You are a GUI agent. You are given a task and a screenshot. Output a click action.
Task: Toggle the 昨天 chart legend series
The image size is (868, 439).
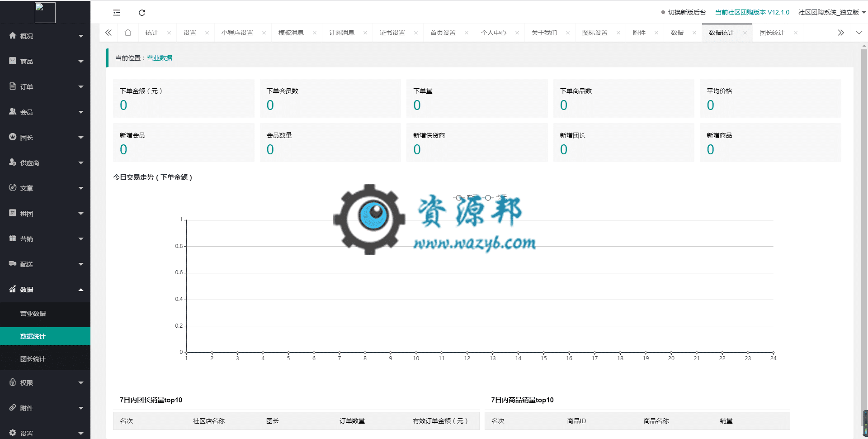tap(466, 197)
